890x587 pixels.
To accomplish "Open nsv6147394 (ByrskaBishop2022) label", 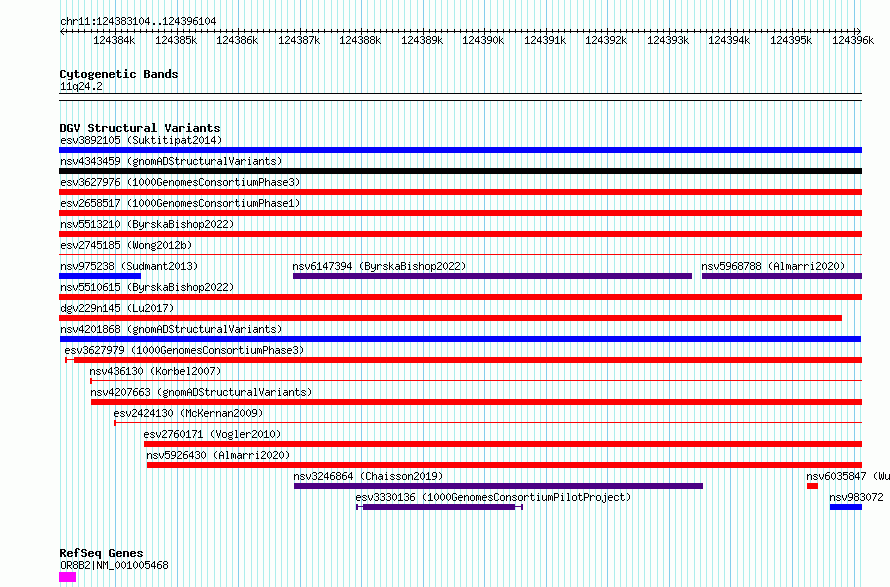I will [379, 266].
